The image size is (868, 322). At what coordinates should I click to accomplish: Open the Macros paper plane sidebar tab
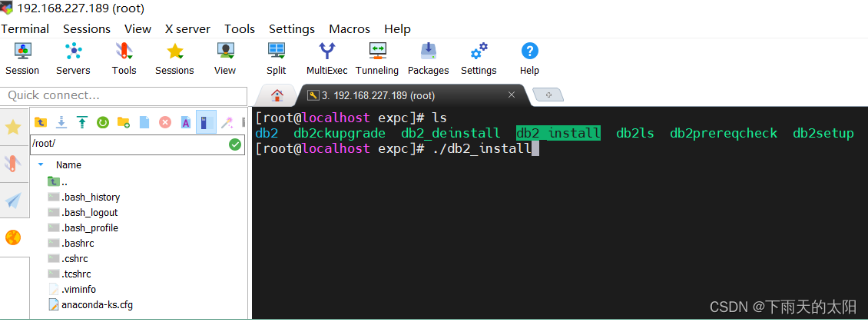(13, 200)
